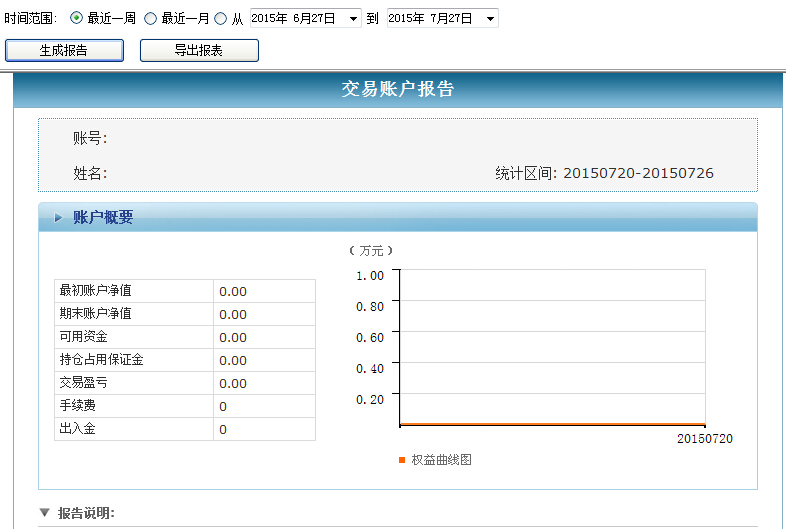Click the 20150720 x-axis label on the chart
Viewport: 786px width, 529px height.
point(704,439)
